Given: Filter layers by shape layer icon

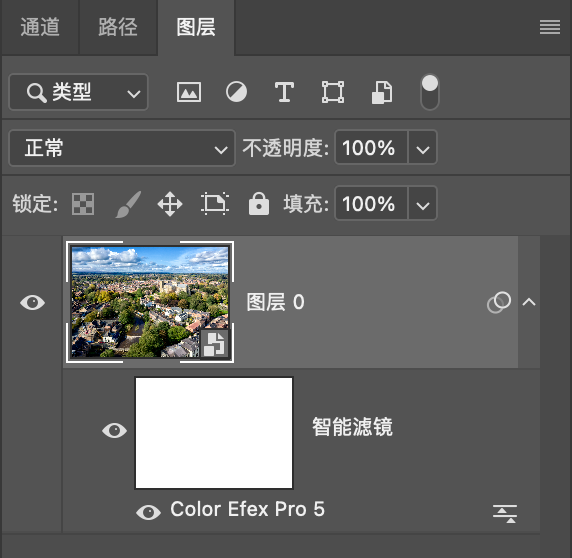Looking at the screenshot, I should 333,92.
